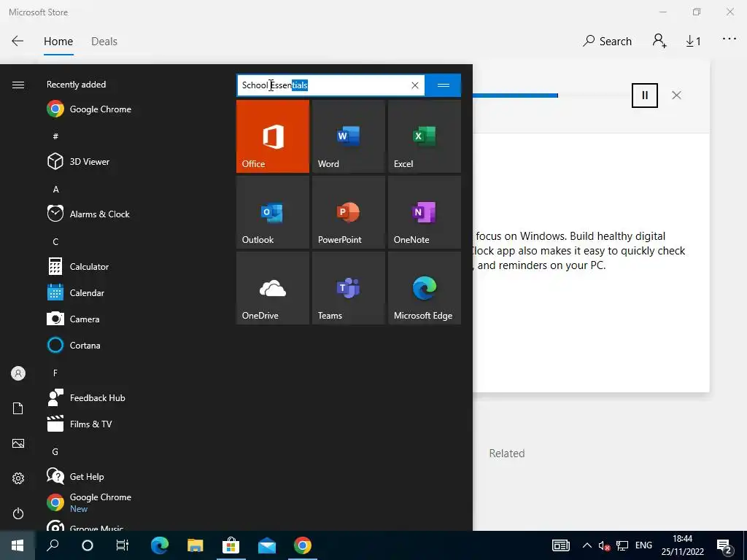The width and height of the screenshot is (747, 560).
Task: Open the Store sign-in account icon
Action: coord(659,41)
